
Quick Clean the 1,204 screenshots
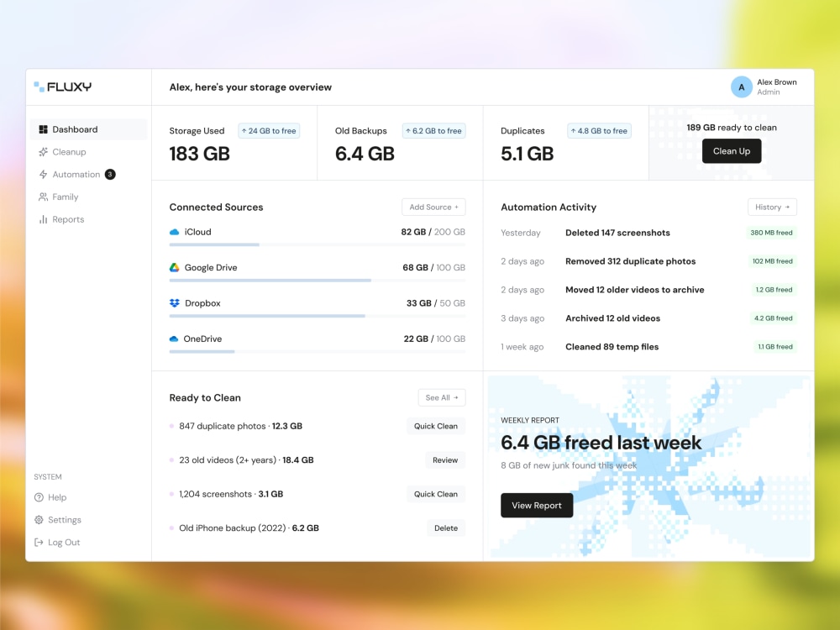coord(435,494)
